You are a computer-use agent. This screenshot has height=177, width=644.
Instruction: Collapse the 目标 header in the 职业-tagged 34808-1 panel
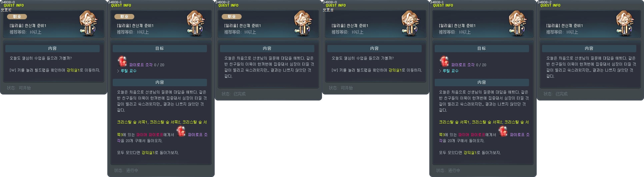(x=160, y=49)
